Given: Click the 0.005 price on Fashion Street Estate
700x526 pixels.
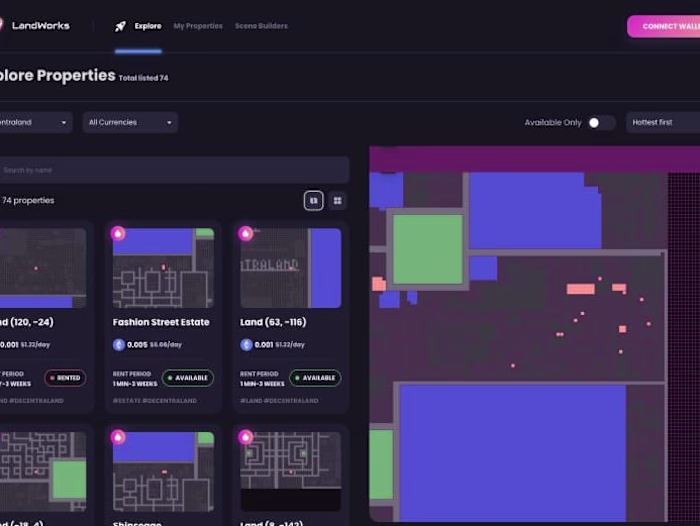Looking at the screenshot, I should pos(137,345).
